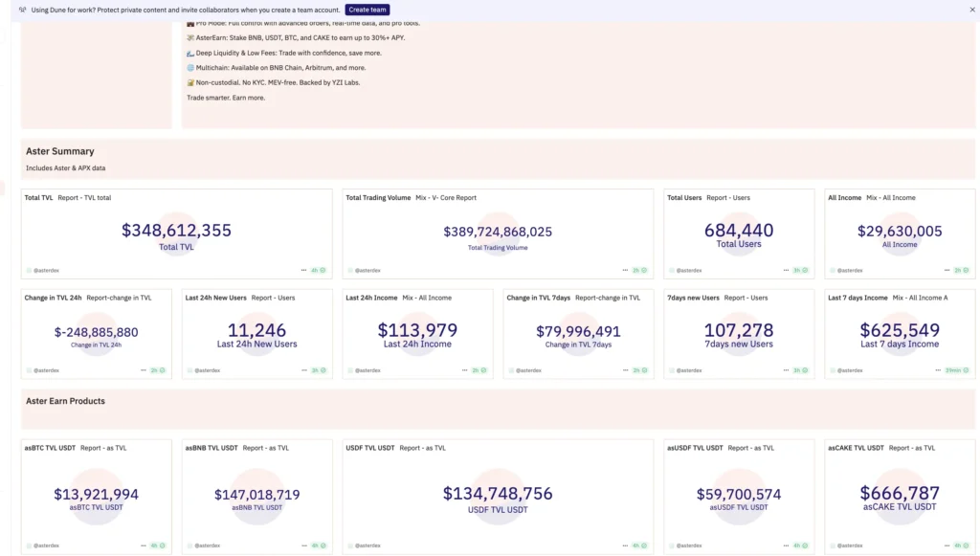Click the refresh status badge on Last 24h Income
The image size is (980, 556).
479,370
